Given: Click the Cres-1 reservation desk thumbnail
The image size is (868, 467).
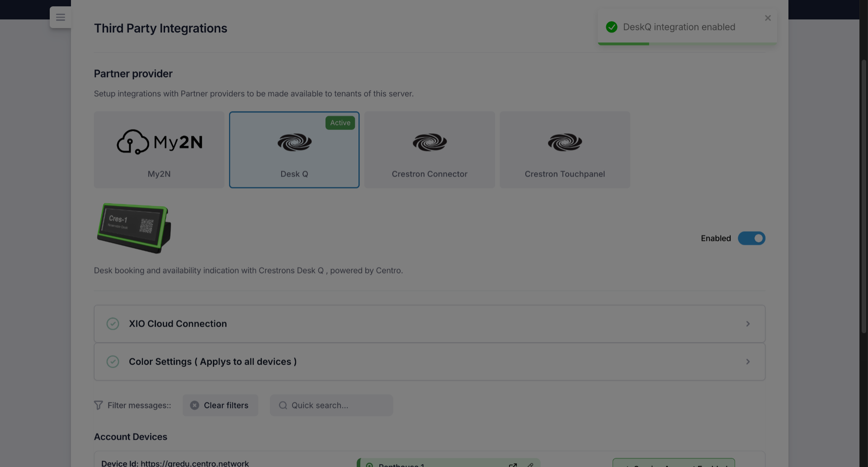Looking at the screenshot, I should point(133,229).
